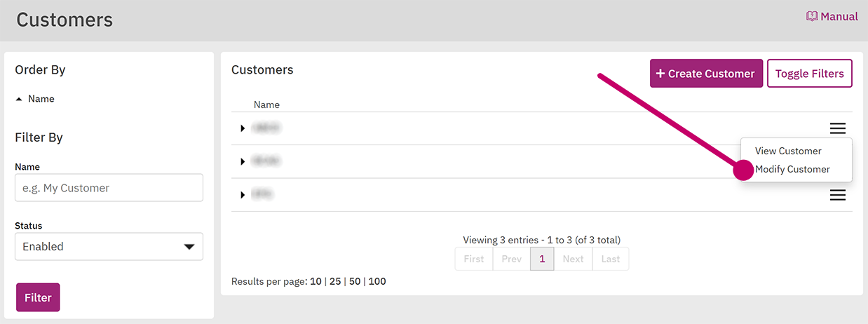
Task: Click the purple Filter button
Action: pos(38,297)
